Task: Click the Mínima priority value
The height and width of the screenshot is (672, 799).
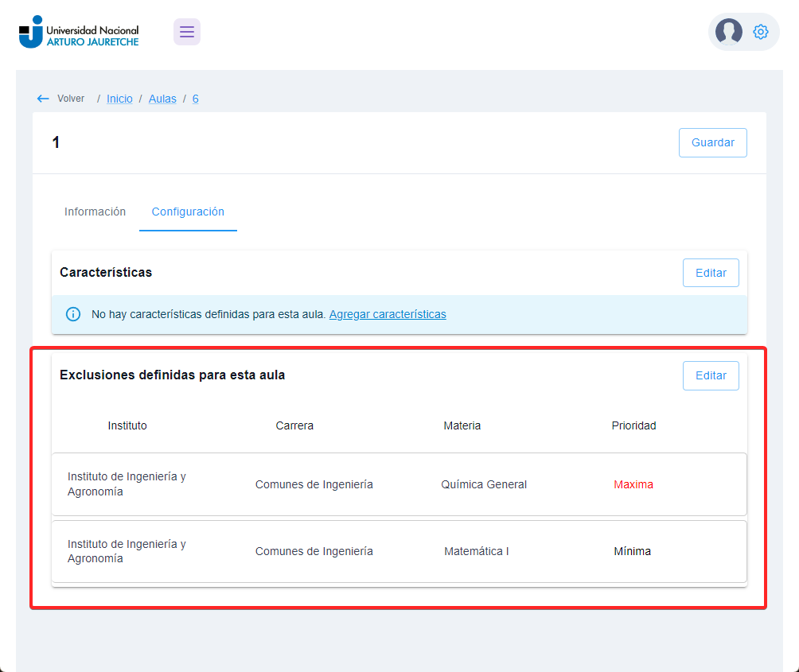Action: [x=632, y=551]
